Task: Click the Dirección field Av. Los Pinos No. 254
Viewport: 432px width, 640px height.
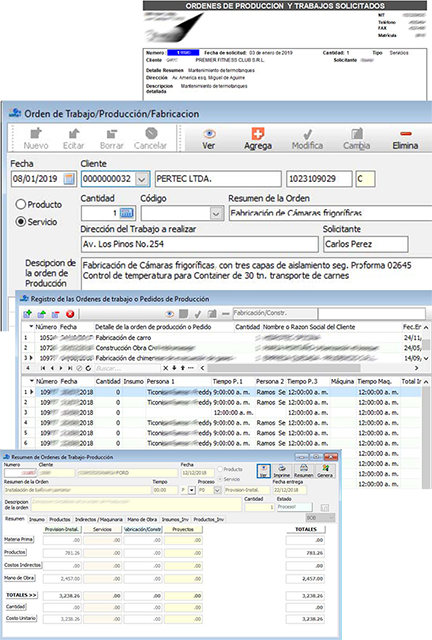Action: (199, 244)
